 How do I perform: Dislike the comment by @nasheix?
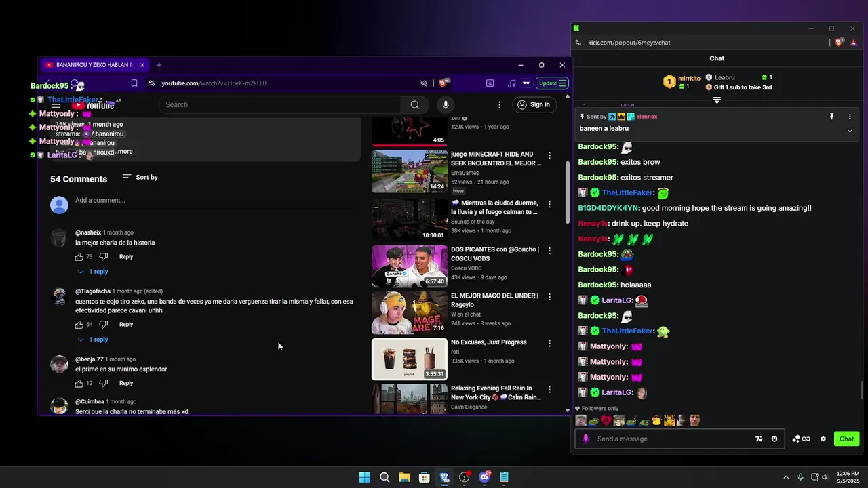104,257
